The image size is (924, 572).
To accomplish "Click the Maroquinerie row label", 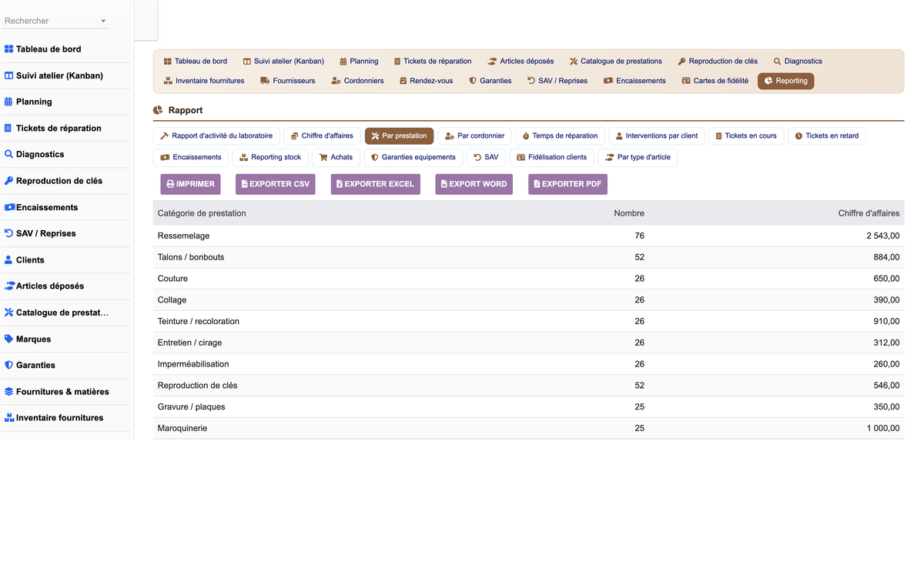I will click(x=182, y=428).
